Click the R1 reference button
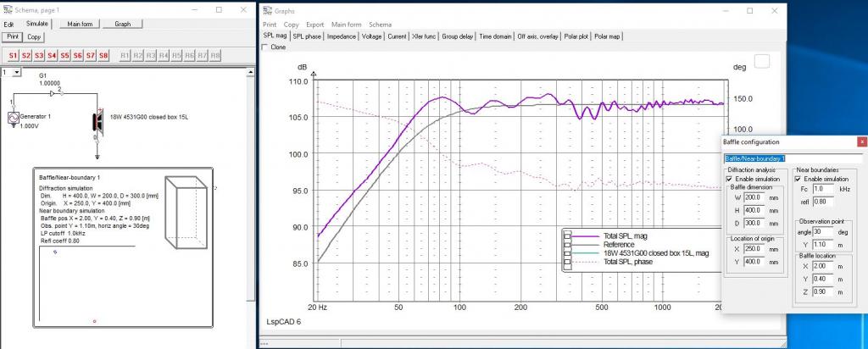 (x=125, y=56)
